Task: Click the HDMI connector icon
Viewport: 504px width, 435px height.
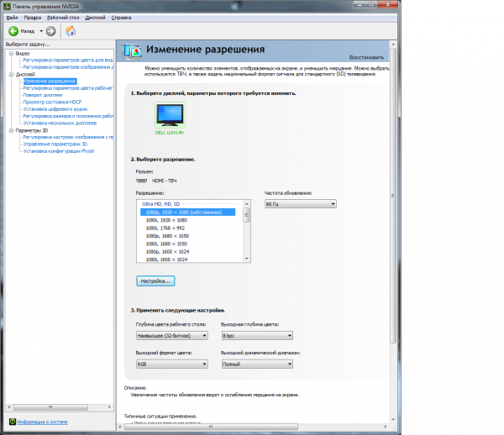Action: [140, 181]
